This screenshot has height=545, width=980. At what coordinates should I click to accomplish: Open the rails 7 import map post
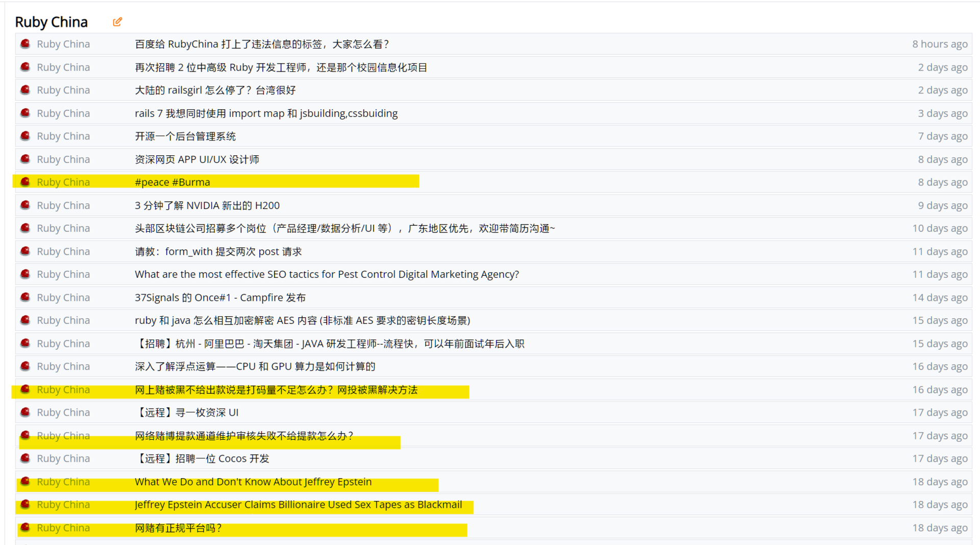(x=266, y=113)
